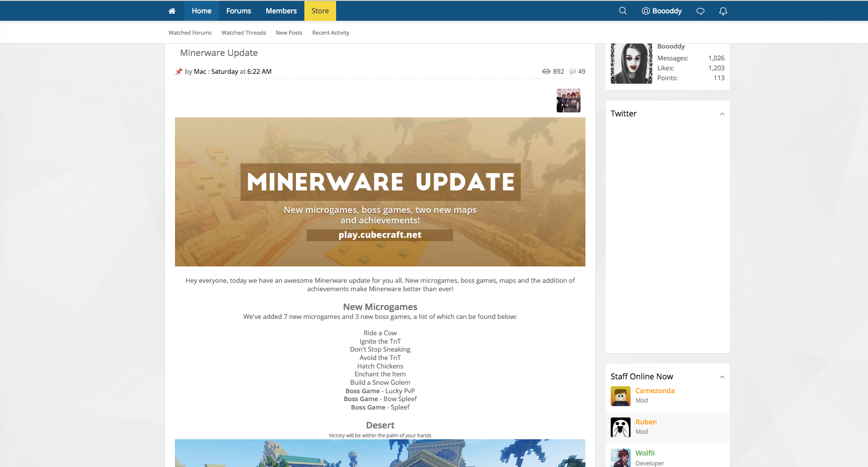Viewport: 868px width, 467px height.
Task: Click the comments bubble icon near 49
Action: (573, 71)
